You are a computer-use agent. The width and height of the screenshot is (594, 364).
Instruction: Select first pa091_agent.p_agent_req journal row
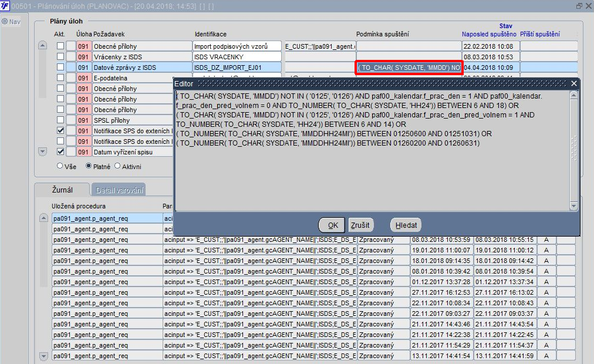pyautogui.click(x=107, y=218)
